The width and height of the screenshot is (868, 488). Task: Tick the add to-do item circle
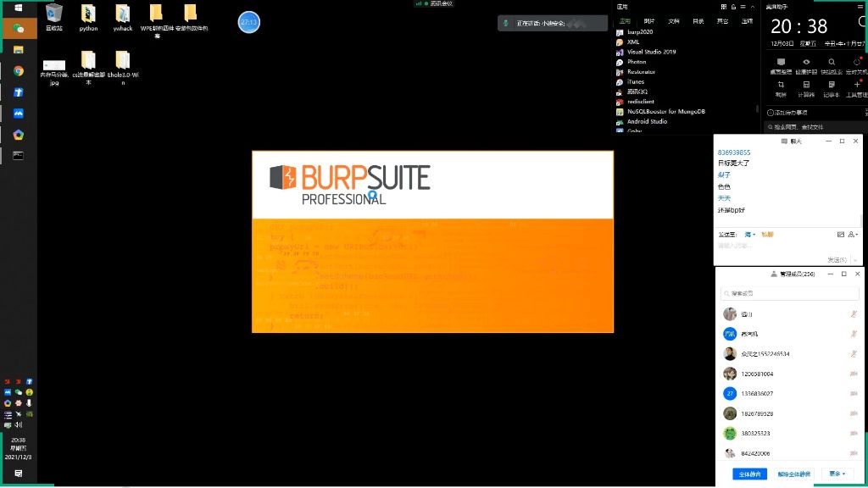click(x=770, y=113)
